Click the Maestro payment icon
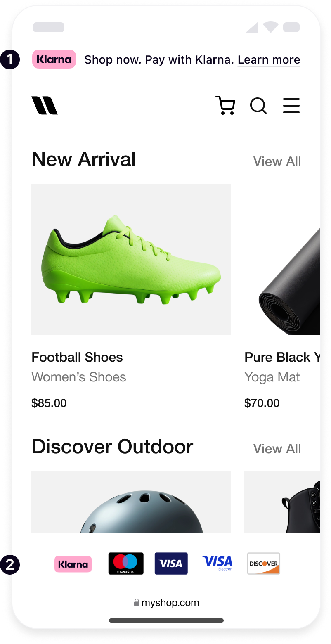Screen dimensions: 331x644 tap(126, 563)
